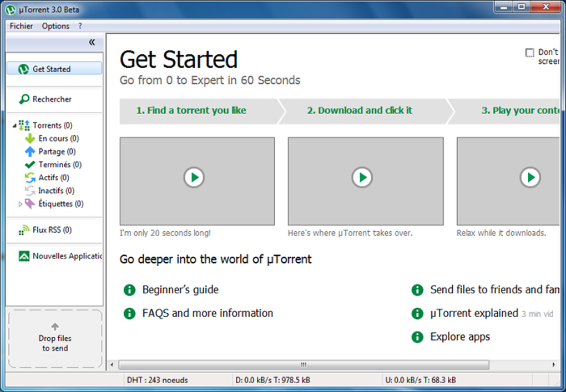Click info icon beside Send files to friends
Image resolution: width=566 pixels, height=392 pixels.
(417, 289)
